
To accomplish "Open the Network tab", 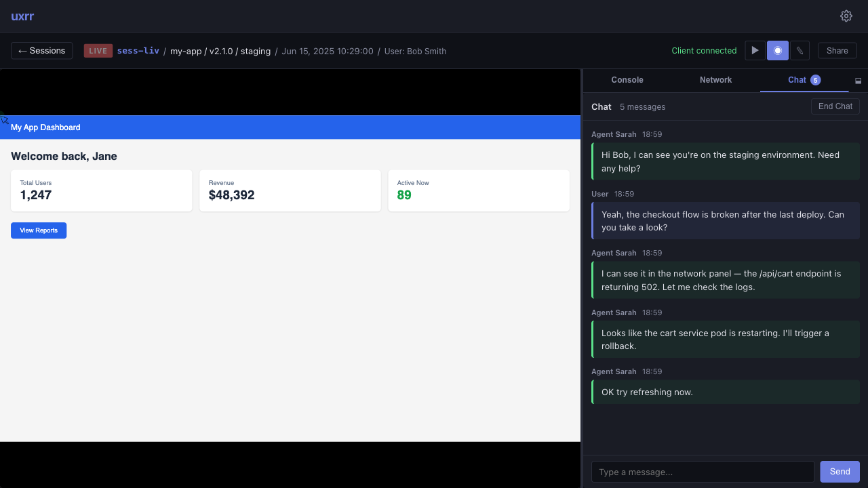I will pyautogui.click(x=715, y=80).
